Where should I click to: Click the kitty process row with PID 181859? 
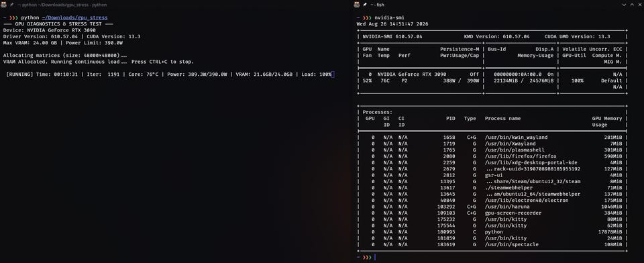pos(492,238)
